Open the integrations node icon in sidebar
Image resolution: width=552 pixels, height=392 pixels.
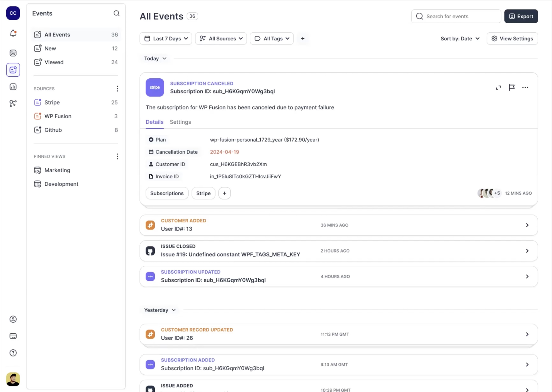tap(13, 103)
